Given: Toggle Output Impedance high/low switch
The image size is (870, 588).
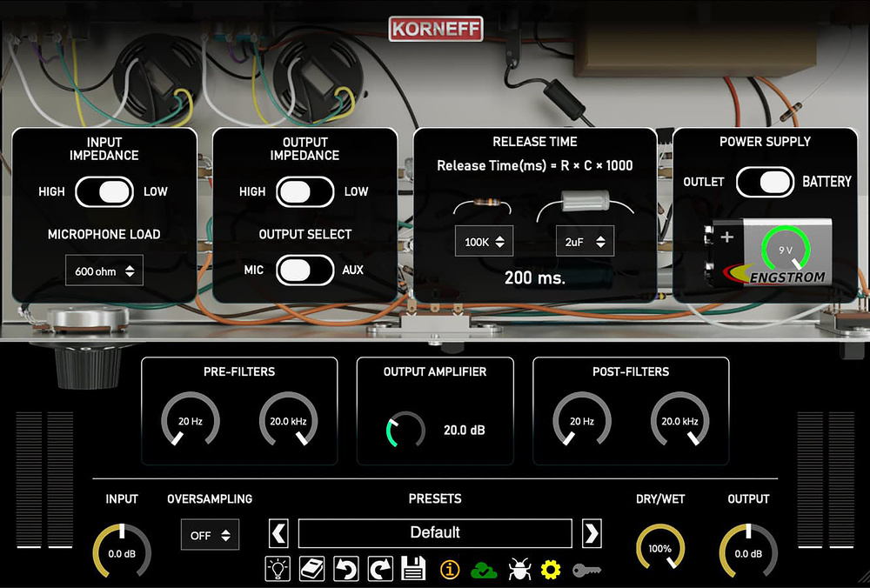Looking at the screenshot, I should coord(304,191).
